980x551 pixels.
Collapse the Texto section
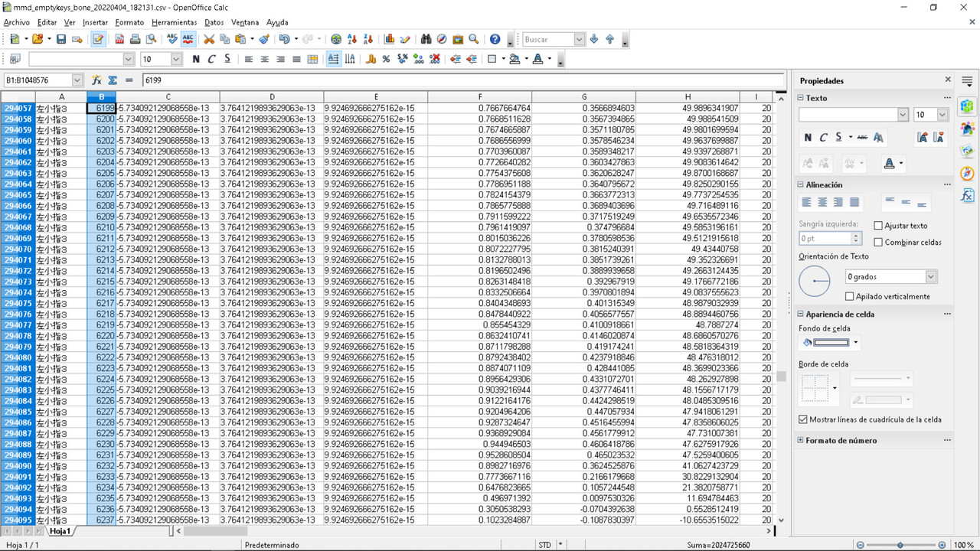point(802,98)
